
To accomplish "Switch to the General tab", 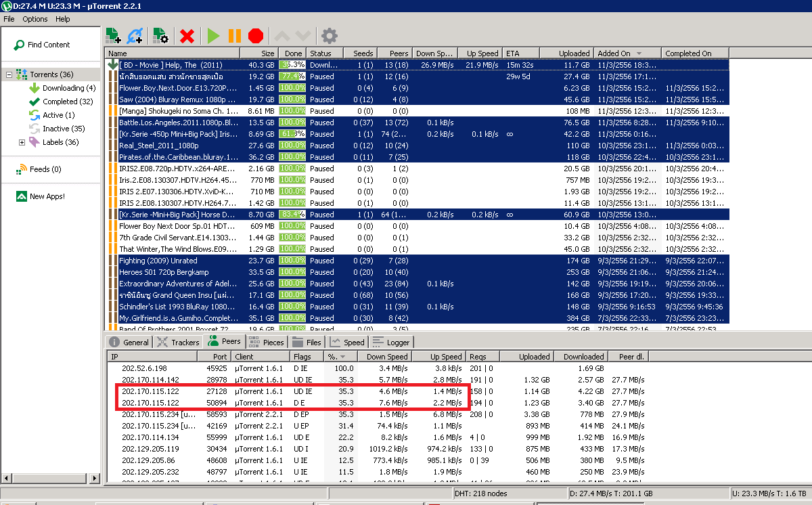I will point(129,342).
